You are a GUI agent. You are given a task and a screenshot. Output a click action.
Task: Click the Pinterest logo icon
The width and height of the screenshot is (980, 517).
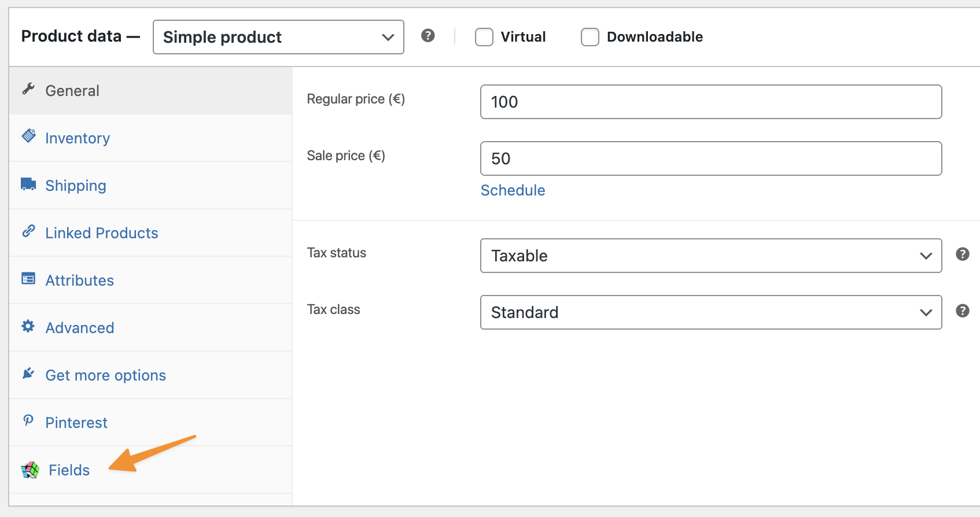28,420
